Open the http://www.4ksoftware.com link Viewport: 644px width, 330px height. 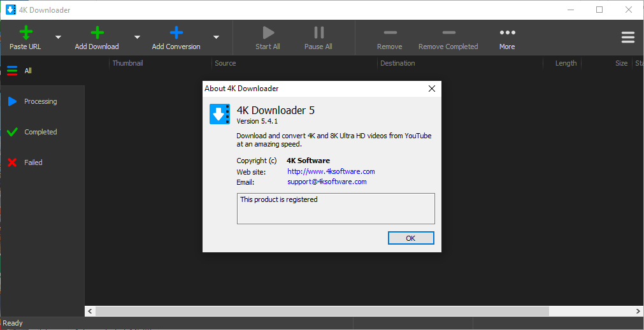[x=331, y=171]
